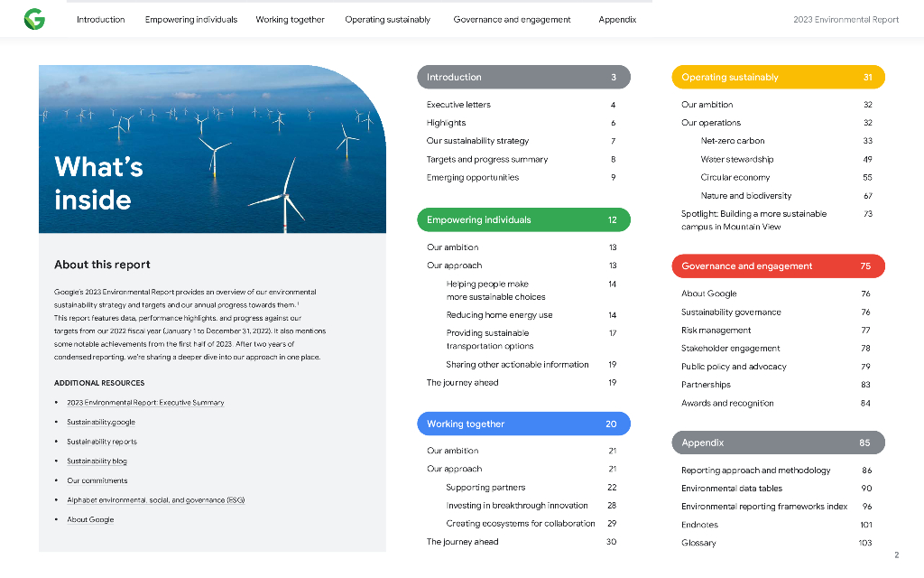Select the Operating sustainably top tab
Image resolution: width=924 pixels, height=578 pixels.
point(387,20)
